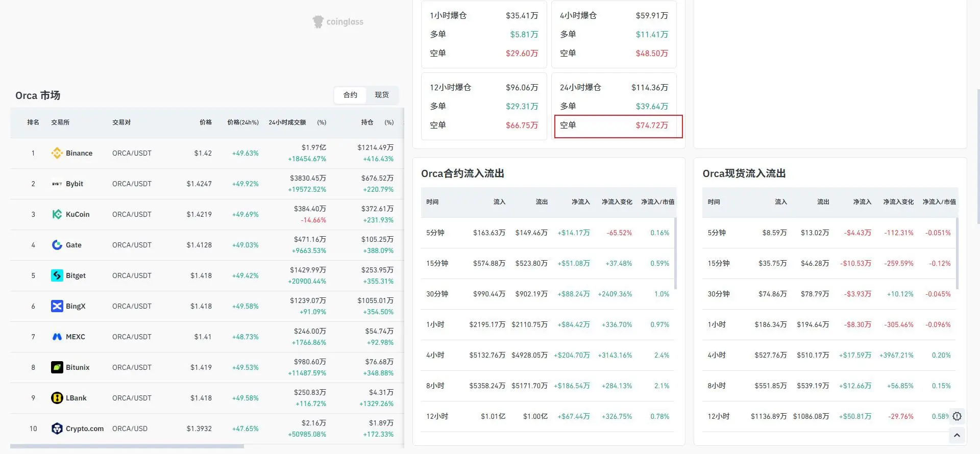Viewport: 980px width, 454px height.
Task: Click ORCA/USDT pair in Gate row
Action: 132,245
